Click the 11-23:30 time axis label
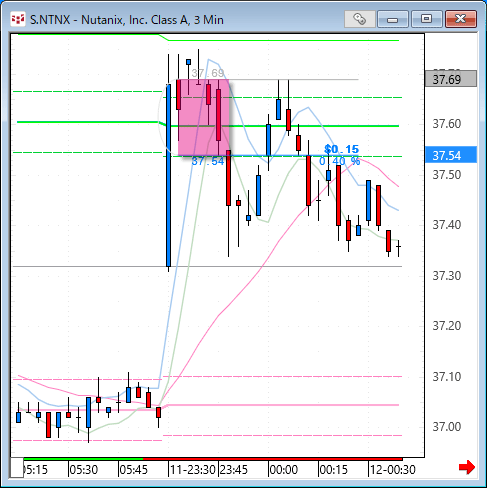Viewport: 487px width, 488px height. tap(192, 470)
